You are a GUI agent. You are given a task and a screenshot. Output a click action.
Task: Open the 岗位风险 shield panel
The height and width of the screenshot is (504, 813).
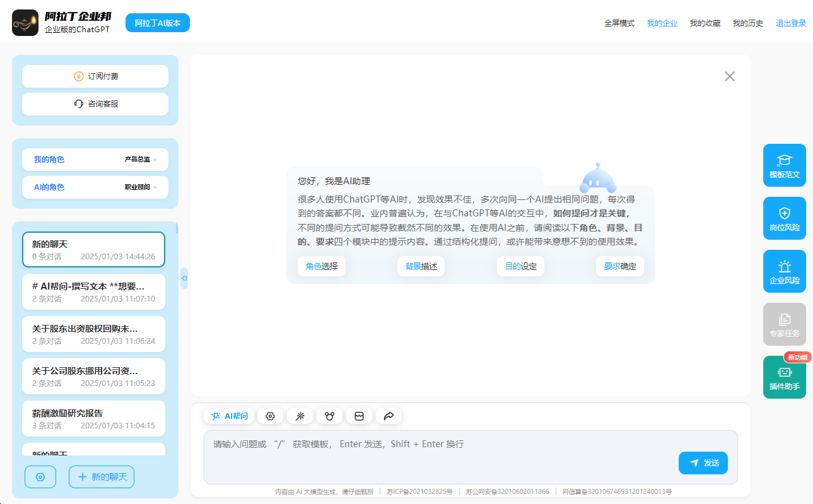tap(784, 218)
